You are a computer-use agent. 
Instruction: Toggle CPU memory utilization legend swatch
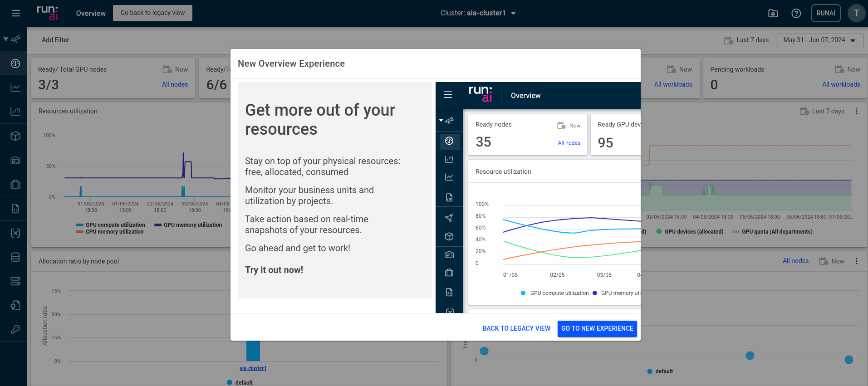pyautogui.click(x=80, y=232)
